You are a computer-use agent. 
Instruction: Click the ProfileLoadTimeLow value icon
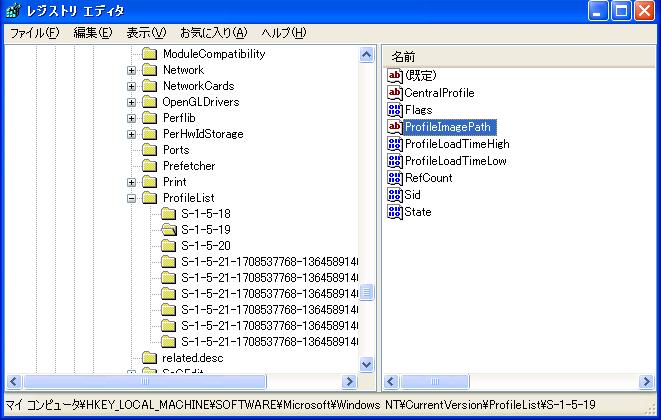(x=395, y=161)
